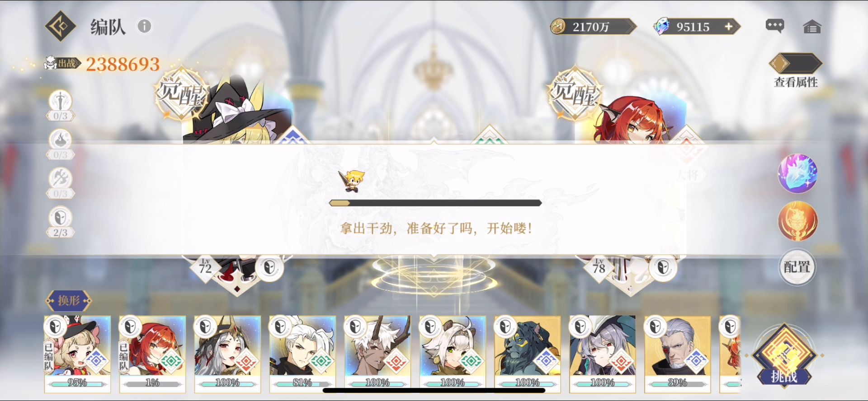The image size is (868, 401).
Task: Toggle the 查看属性 switch
Action: click(796, 64)
